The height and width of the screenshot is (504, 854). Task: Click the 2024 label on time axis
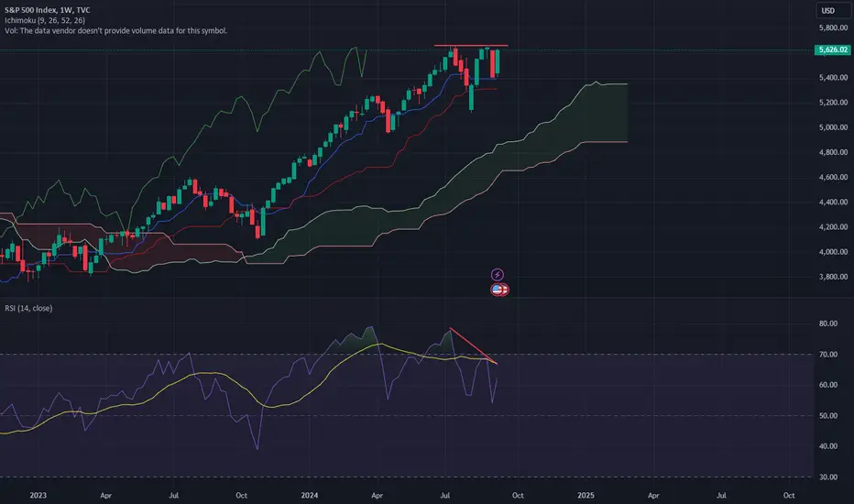click(x=310, y=495)
